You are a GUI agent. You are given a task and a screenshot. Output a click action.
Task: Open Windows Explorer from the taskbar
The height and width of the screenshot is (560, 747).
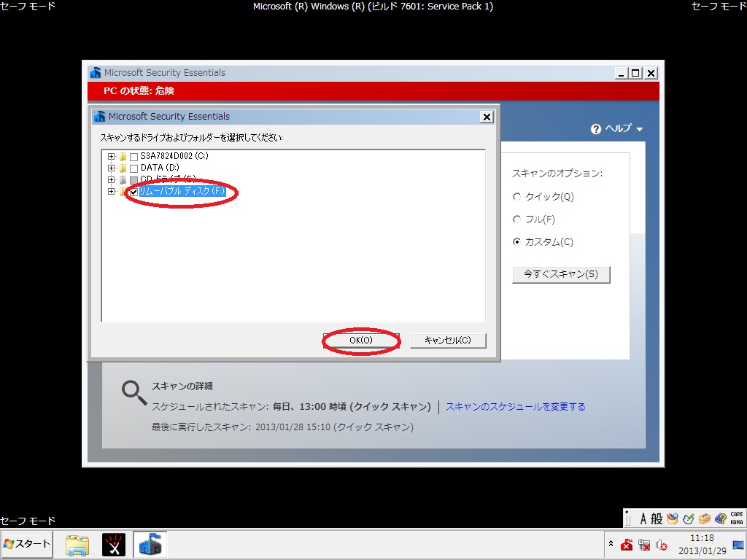77,545
